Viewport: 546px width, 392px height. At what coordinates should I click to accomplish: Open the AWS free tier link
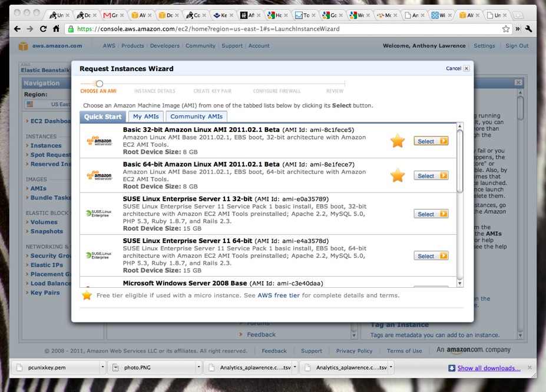[279, 295]
